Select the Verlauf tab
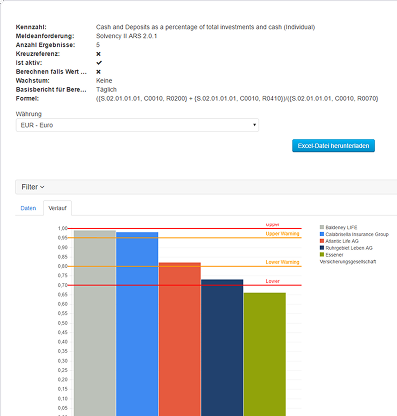Viewport: 397px width, 416px height. (x=57, y=208)
